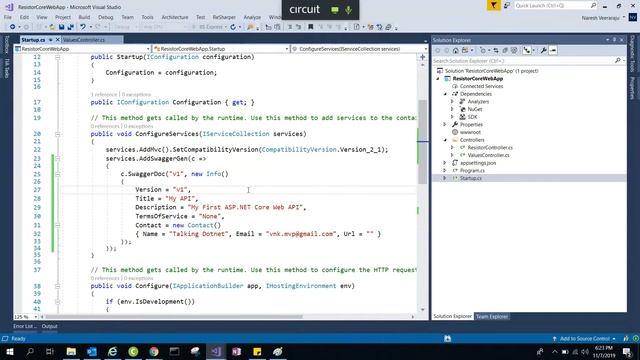Pin the Startup.cs tab

pyautogui.click(x=51, y=40)
